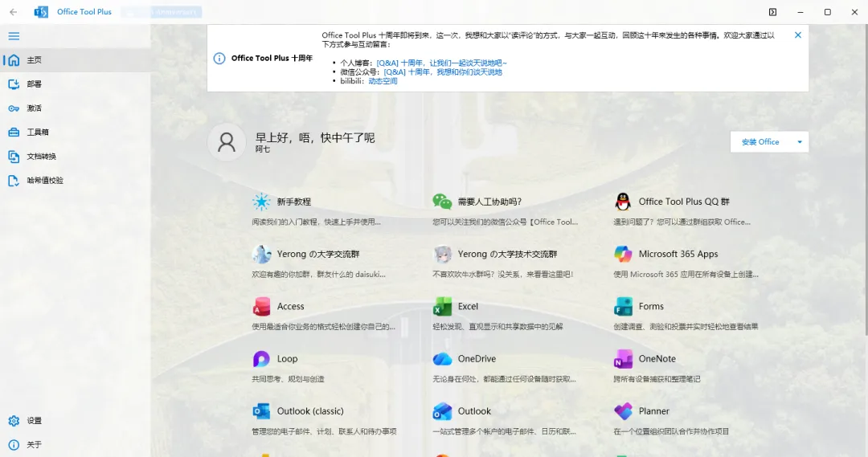Open the command panel icon in title bar
The width and height of the screenshot is (868, 457).
coord(773,11)
